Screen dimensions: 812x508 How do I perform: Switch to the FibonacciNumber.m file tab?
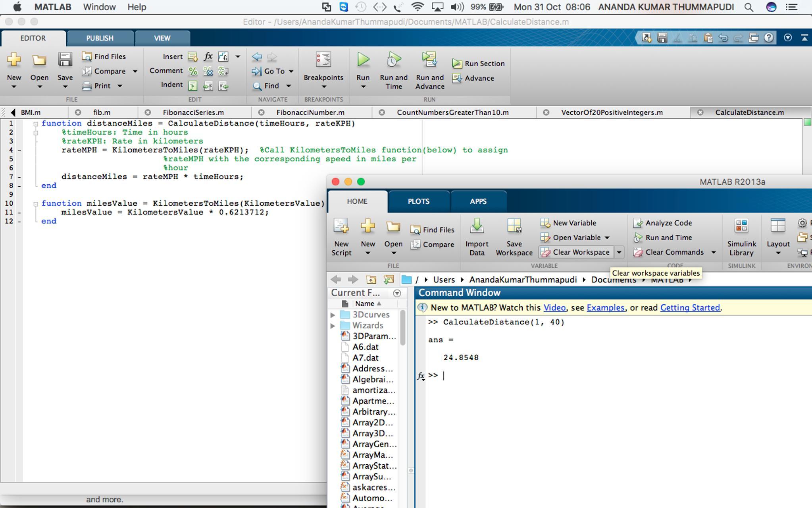(x=310, y=112)
